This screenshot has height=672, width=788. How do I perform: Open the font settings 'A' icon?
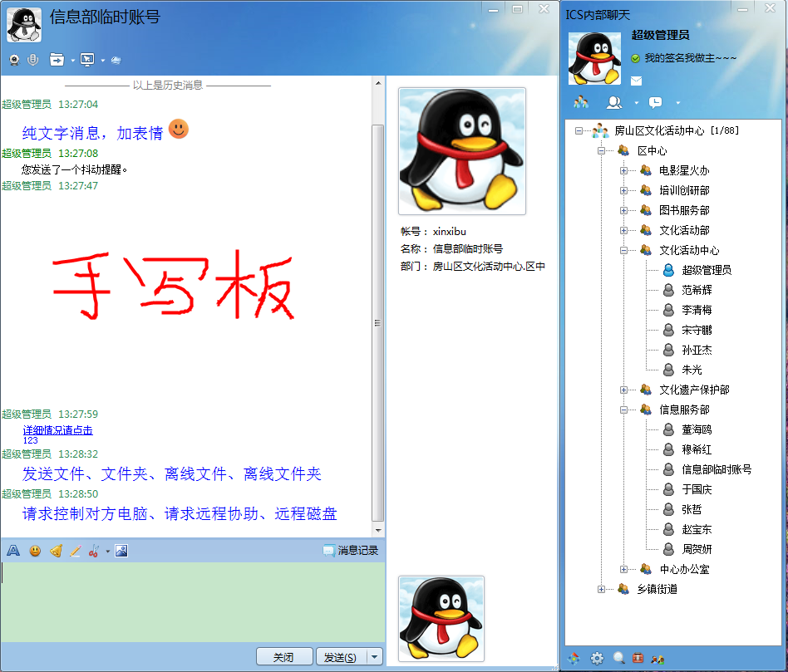pyautogui.click(x=13, y=551)
